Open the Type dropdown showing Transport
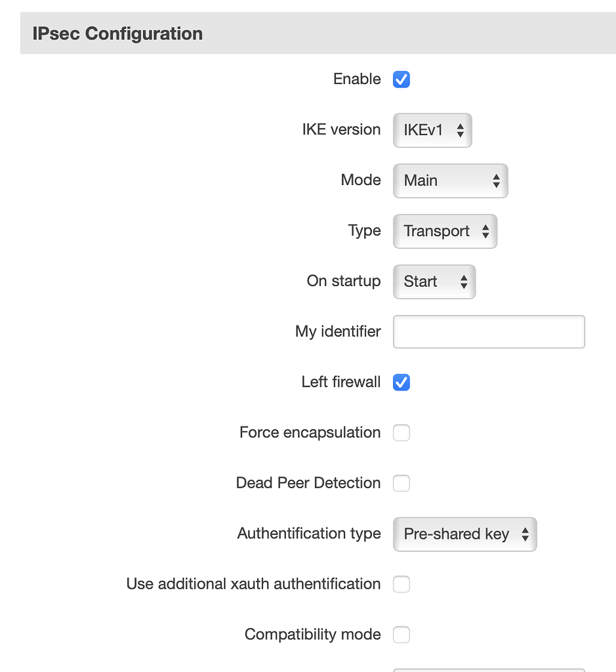The height and width of the screenshot is (672, 616). (x=445, y=231)
